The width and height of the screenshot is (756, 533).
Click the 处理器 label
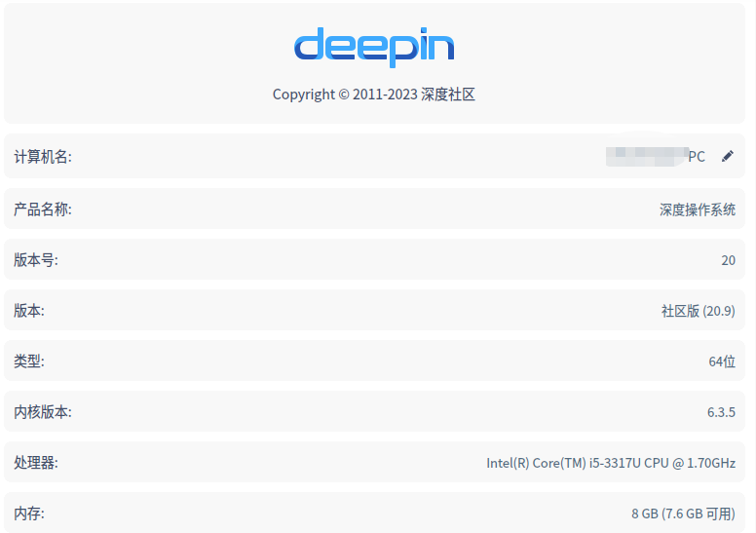pyautogui.click(x=36, y=463)
